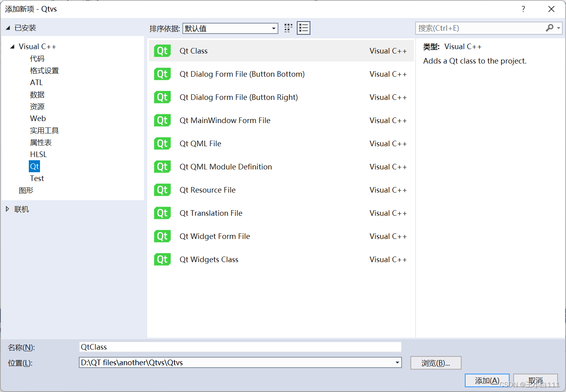Pick the Qt MainWindow Form File template
The height and width of the screenshot is (392, 566).
[x=225, y=120]
